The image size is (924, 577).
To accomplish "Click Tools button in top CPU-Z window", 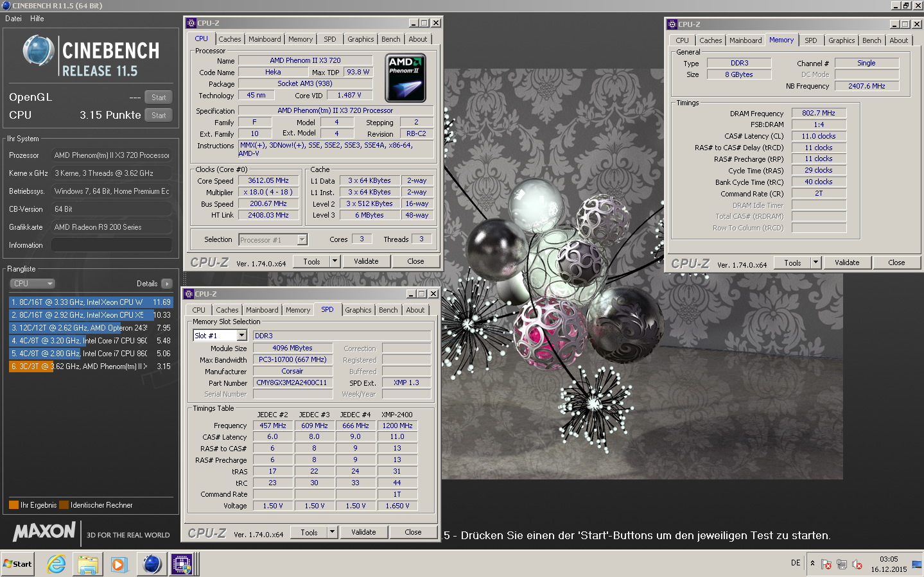I will pos(311,262).
